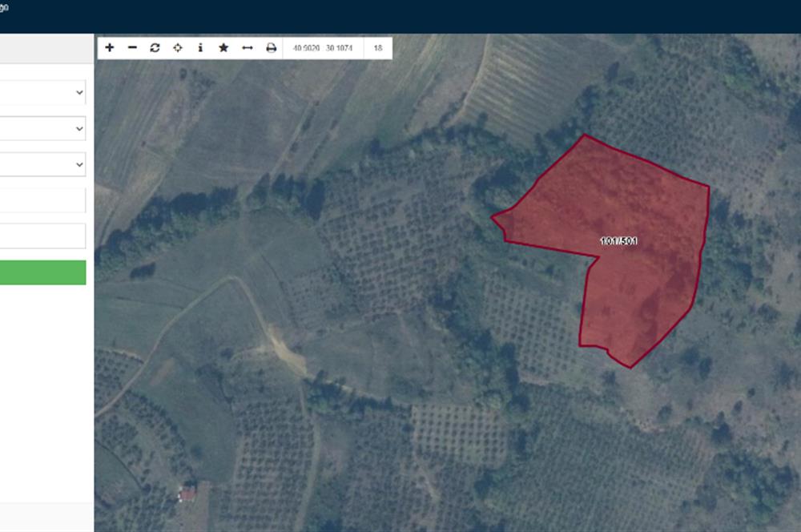Click the zoom level 18 indicator
The width and height of the screenshot is (801, 532).
pyautogui.click(x=378, y=48)
